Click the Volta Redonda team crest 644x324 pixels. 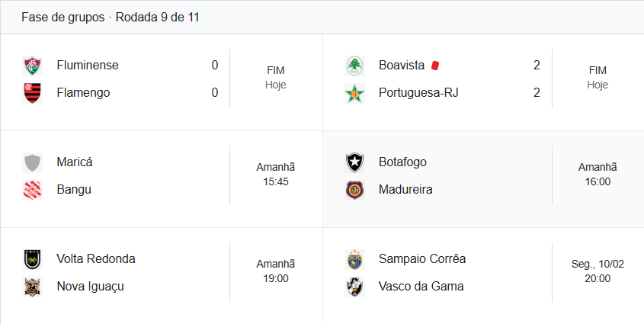tap(32, 259)
